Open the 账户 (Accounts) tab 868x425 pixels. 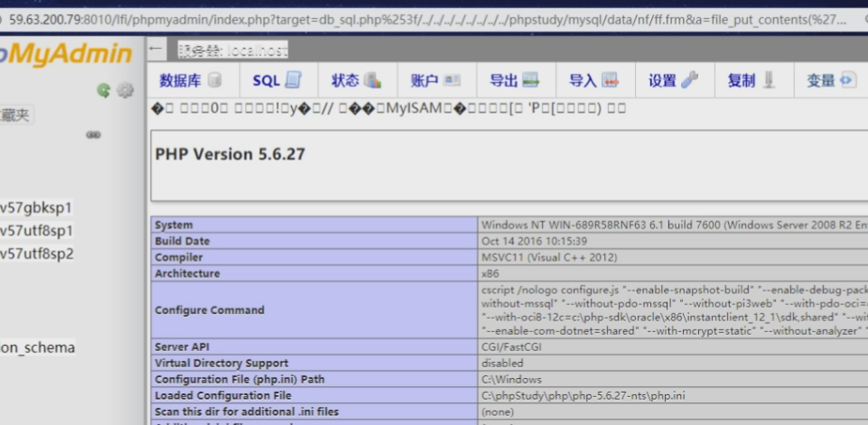click(x=436, y=80)
